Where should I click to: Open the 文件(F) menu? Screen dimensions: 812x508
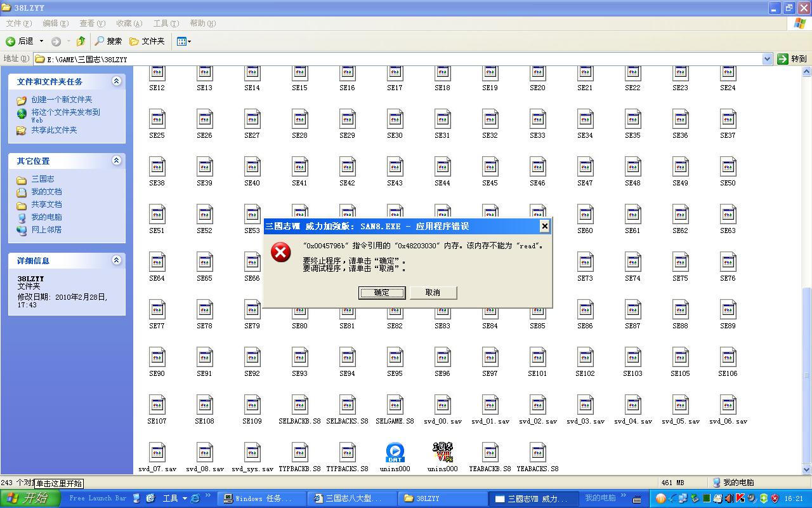coord(18,23)
